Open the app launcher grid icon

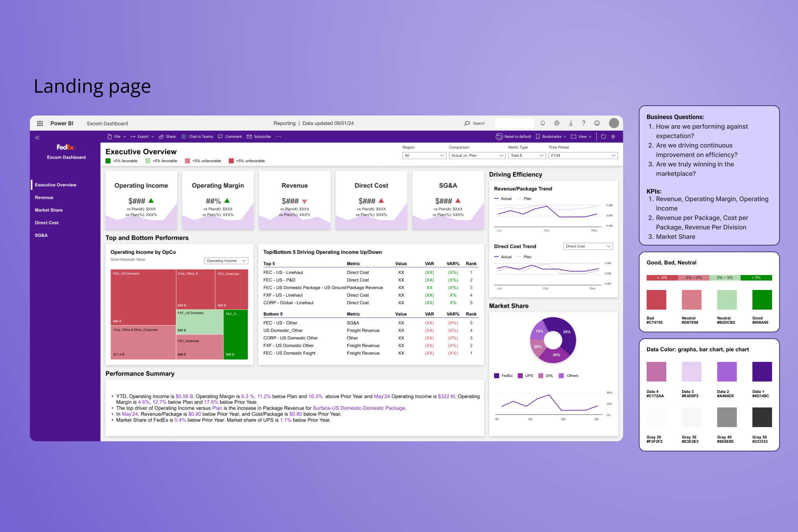pyautogui.click(x=40, y=123)
